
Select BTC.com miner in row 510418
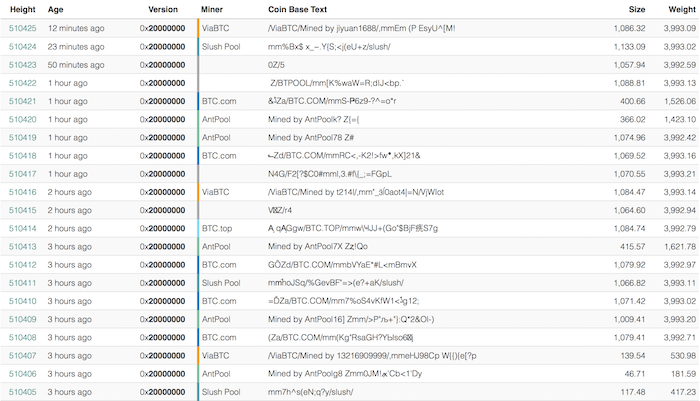pos(219,156)
